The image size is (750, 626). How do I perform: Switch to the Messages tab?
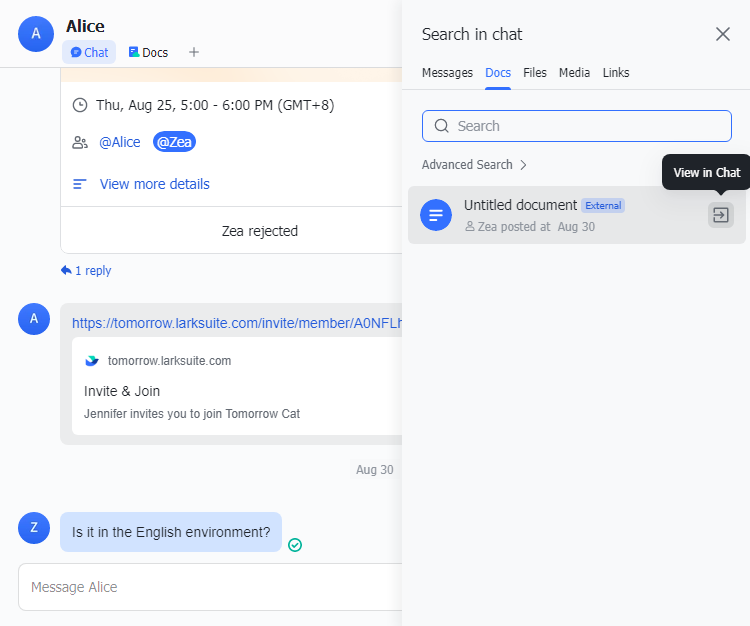point(447,73)
